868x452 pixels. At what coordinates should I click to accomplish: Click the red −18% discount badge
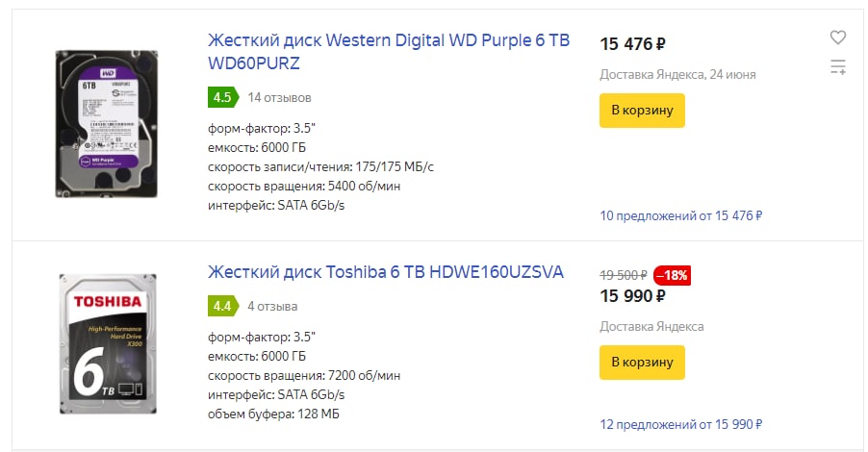[x=672, y=275]
